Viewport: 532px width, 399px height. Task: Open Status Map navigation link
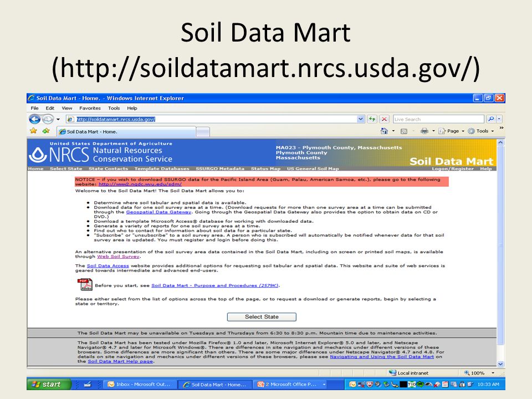pos(265,168)
